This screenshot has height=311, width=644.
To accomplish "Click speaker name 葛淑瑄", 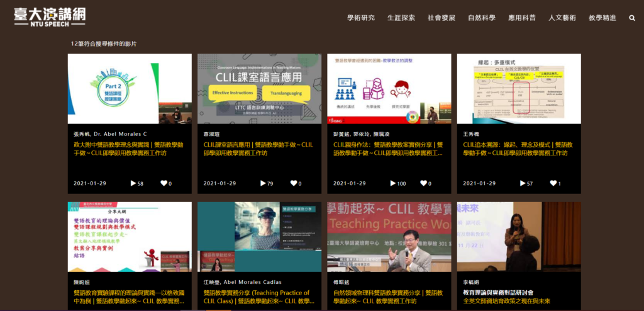I will [x=211, y=134].
